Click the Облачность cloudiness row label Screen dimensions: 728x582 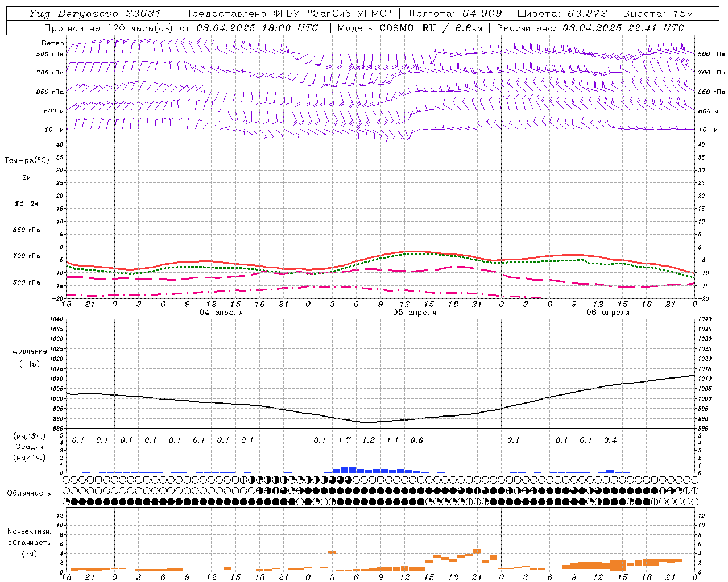coord(29,493)
